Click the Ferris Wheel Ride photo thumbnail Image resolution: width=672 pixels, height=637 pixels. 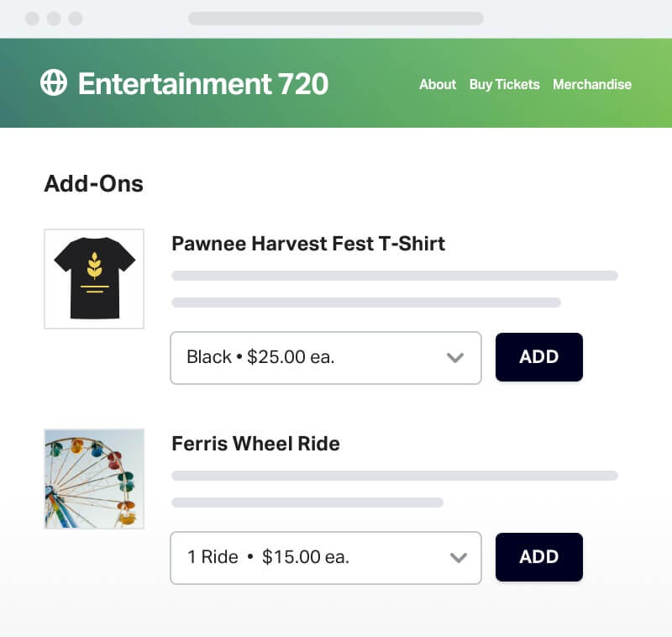pos(94,478)
